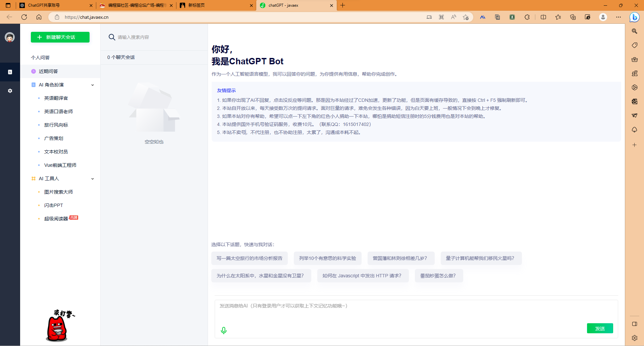Open Edge sidebar Outlook icon

tap(635, 101)
